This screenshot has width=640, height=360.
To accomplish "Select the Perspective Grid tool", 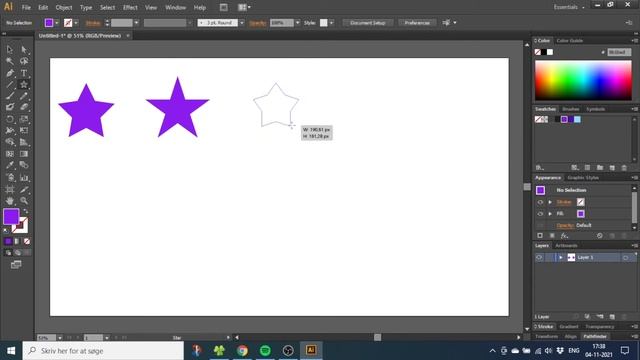I will [x=24, y=142].
